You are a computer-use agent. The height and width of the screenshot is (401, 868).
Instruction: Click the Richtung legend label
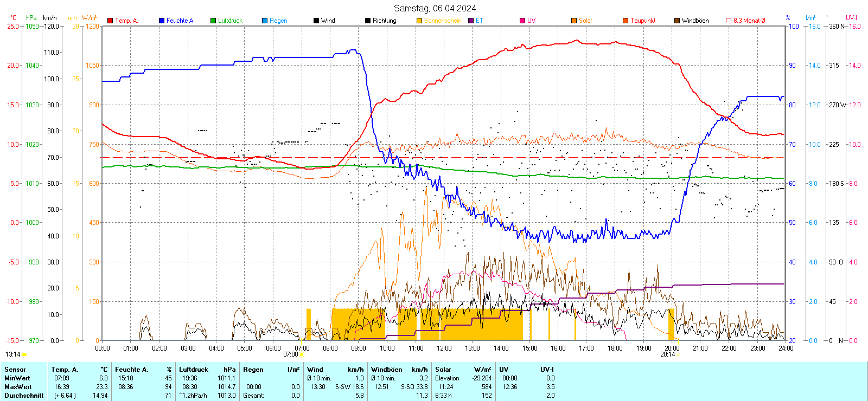pyautogui.click(x=384, y=21)
